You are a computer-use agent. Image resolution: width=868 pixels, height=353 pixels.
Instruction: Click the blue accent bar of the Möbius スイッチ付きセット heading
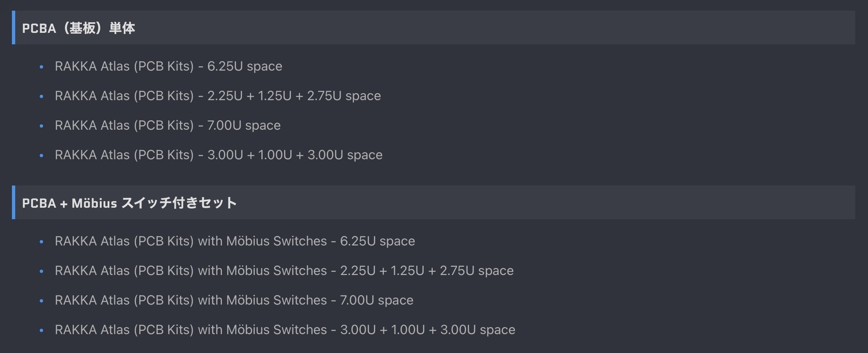[x=14, y=202]
